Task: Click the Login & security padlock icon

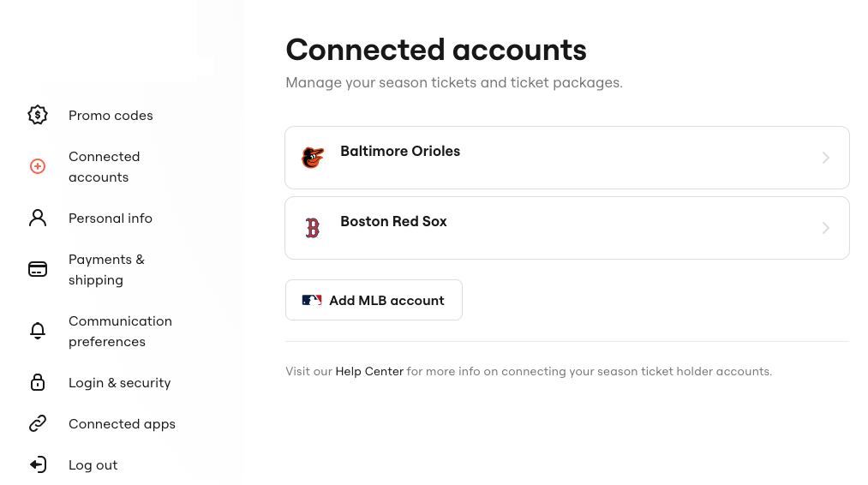Action: 38,382
